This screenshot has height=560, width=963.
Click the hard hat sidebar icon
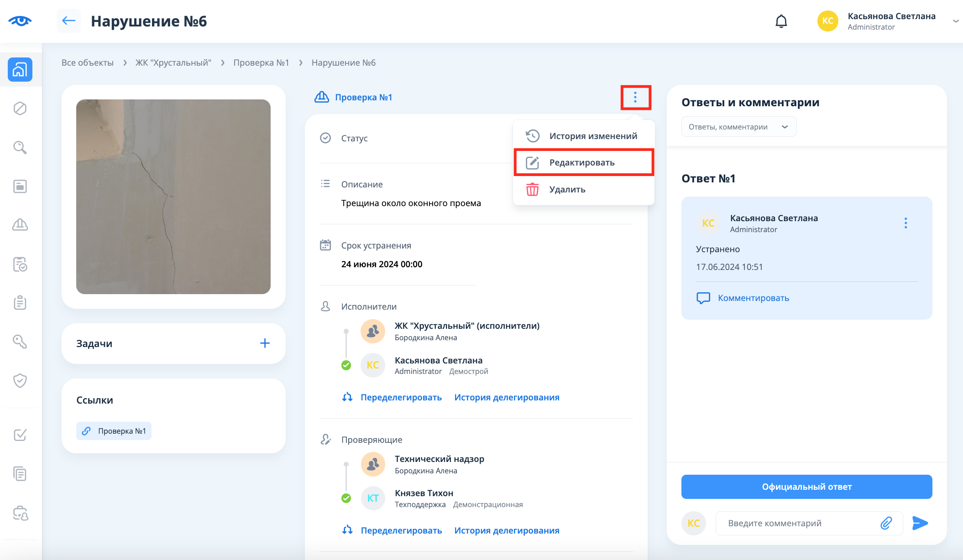[x=20, y=225]
